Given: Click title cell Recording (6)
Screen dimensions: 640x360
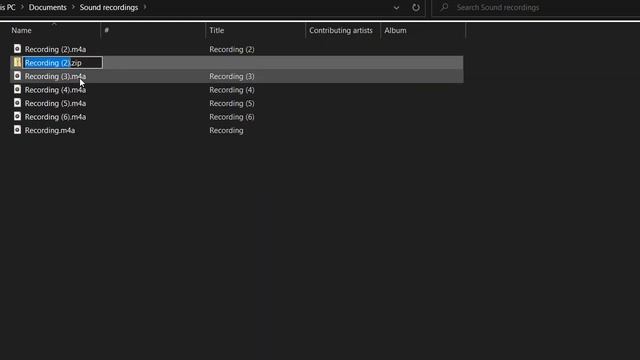Looking at the screenshot, I should (231, 116).
